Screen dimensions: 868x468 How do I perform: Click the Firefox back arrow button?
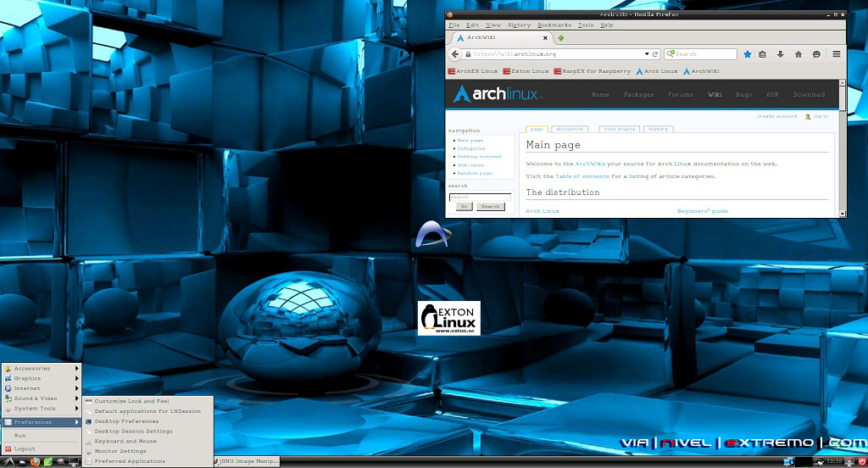[x=454, y=54]
